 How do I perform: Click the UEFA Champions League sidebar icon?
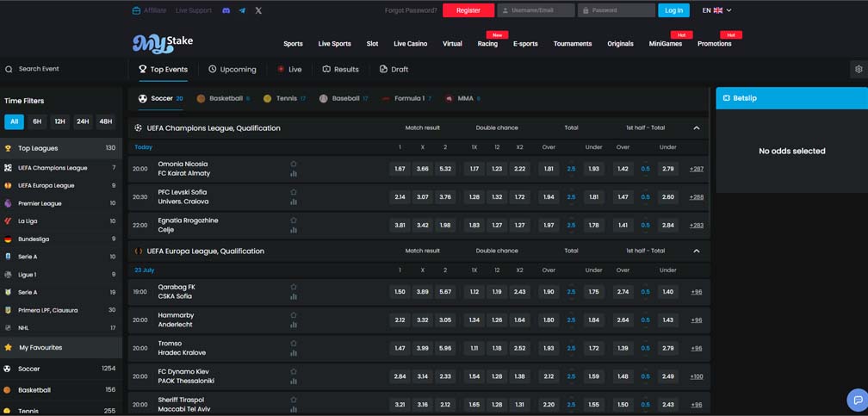click(8, 168)
